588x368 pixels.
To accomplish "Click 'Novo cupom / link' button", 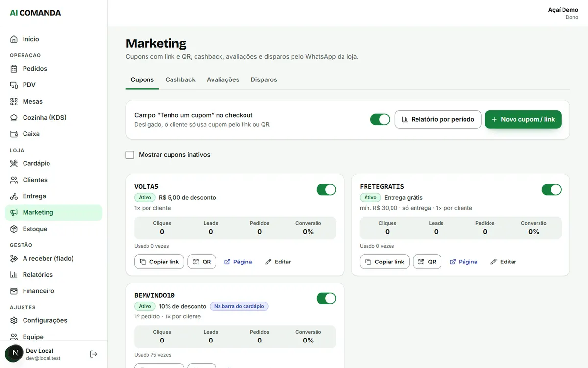I will tap(523, 119).
